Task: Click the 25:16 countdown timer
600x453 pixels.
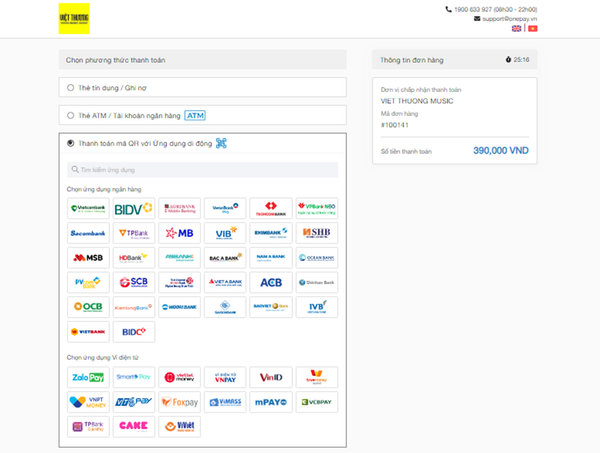Action: (521, 60)
